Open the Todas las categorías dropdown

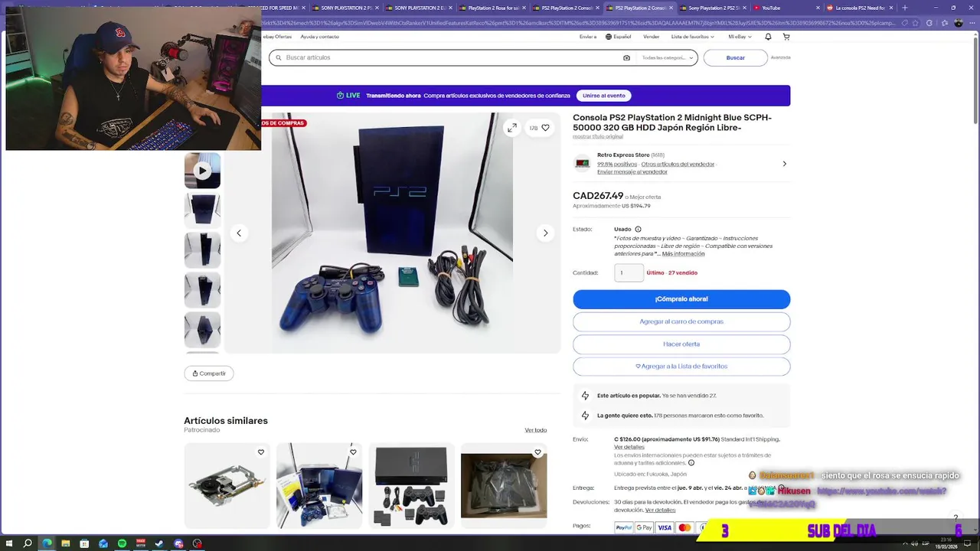tap(668, 57)
